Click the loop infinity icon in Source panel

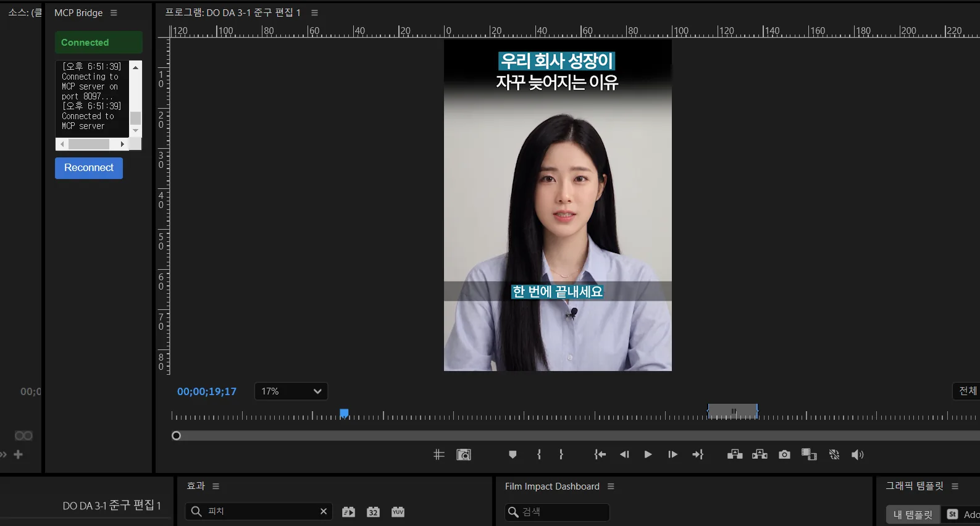[x=23, y=436]
